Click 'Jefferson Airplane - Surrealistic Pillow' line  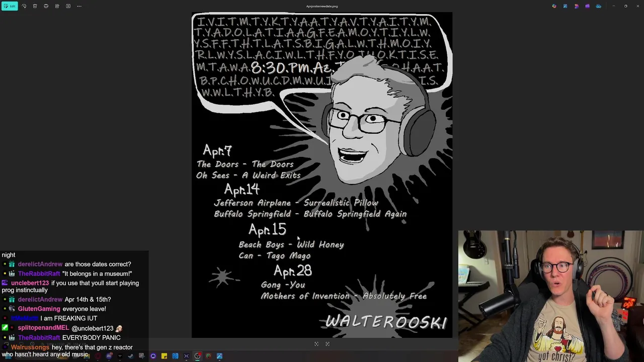click(x=296, y=203)
